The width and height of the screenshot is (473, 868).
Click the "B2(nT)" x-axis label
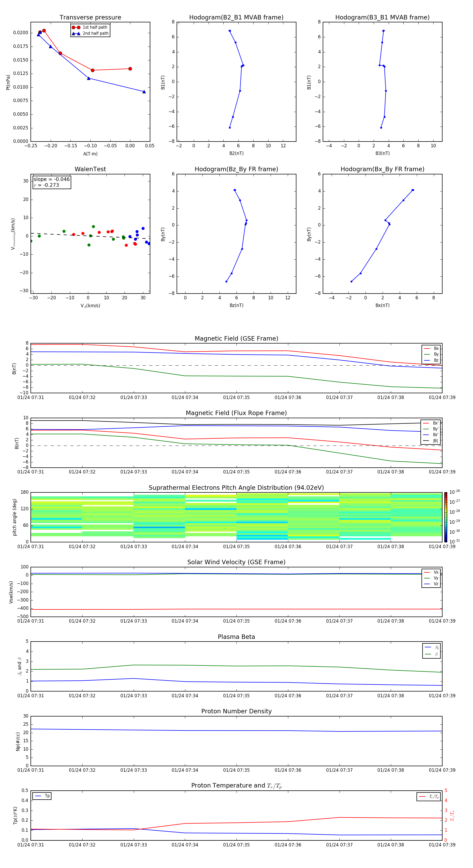click(236, 154)
